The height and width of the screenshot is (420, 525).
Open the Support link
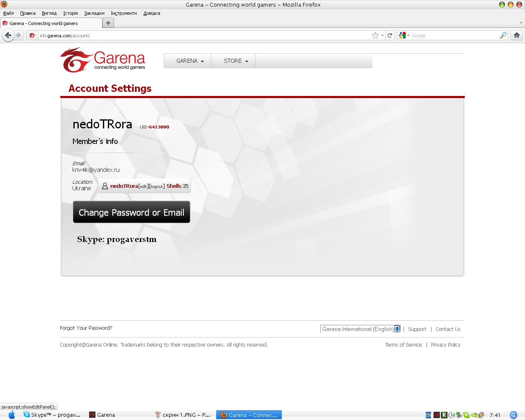click(x=417, y=329)
